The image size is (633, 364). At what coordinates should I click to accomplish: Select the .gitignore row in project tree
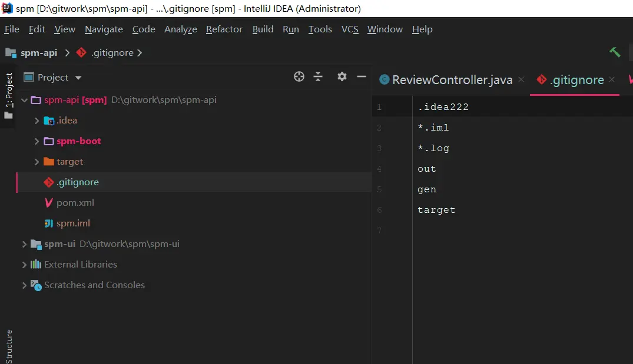point(194,182)
